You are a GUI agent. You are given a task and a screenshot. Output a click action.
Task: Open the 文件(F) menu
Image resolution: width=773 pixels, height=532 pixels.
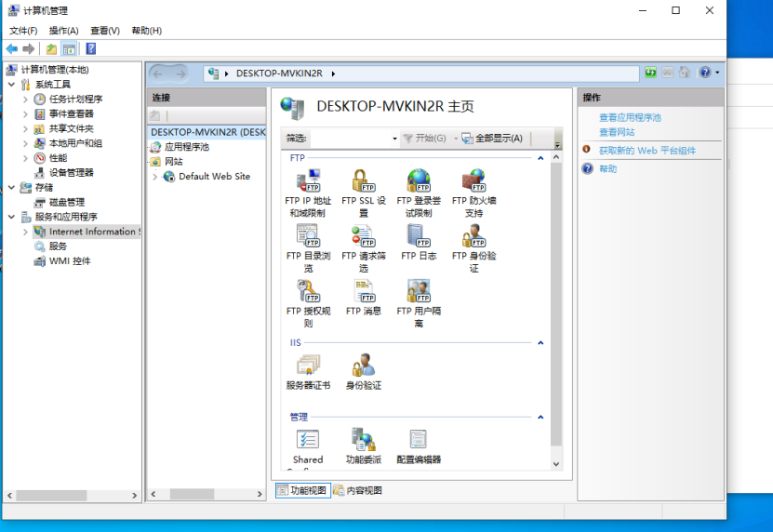tap(23, 31)
